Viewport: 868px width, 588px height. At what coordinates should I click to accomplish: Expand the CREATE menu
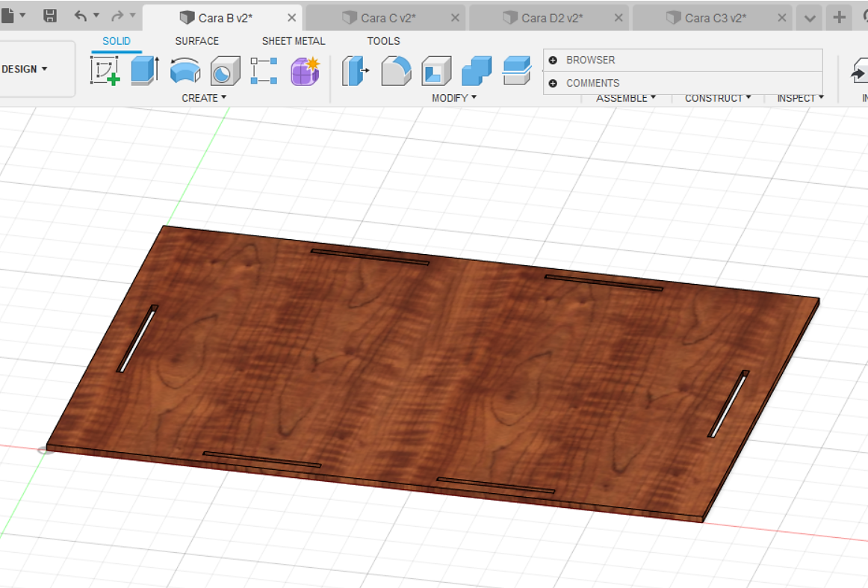point(204,98)
